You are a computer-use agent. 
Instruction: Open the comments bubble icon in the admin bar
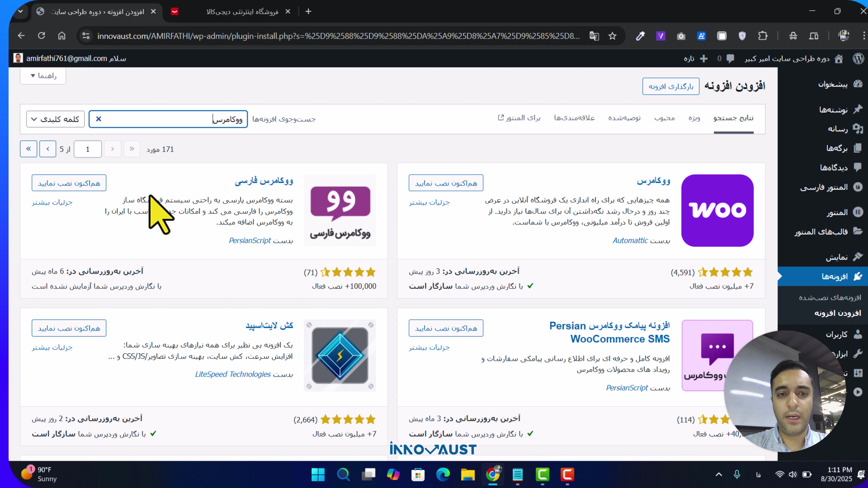tap(730, 59)
